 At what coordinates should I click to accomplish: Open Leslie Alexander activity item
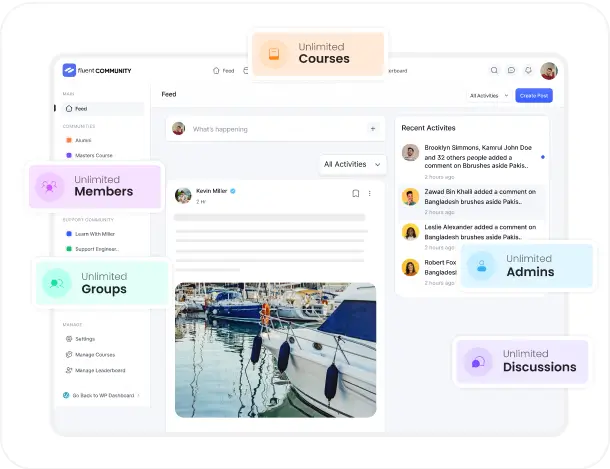point(472,237)
